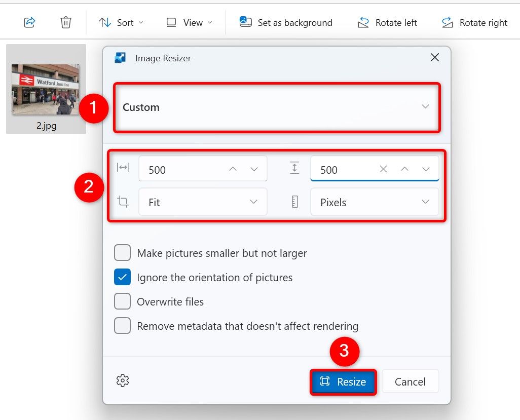Uncheck Ignore the orientation of pictures
The height and width of the screenshot is (420, 520).
coord(122,277)
